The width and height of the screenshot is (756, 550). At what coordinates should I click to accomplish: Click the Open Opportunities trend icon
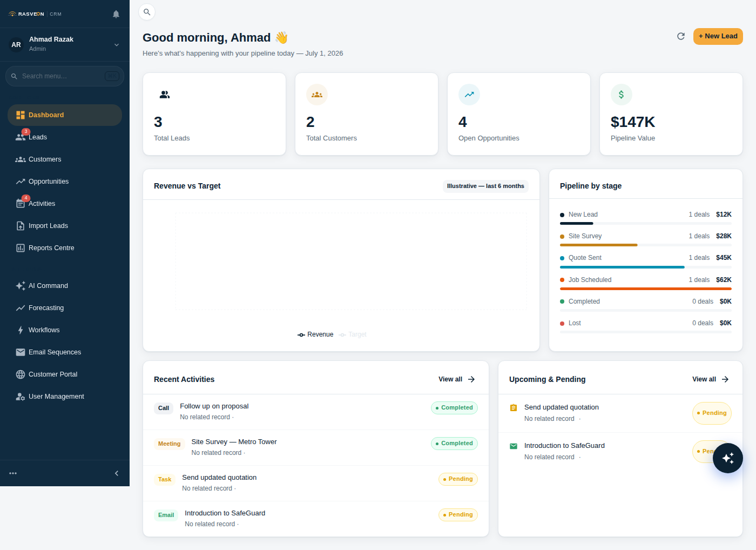(469, 95)
